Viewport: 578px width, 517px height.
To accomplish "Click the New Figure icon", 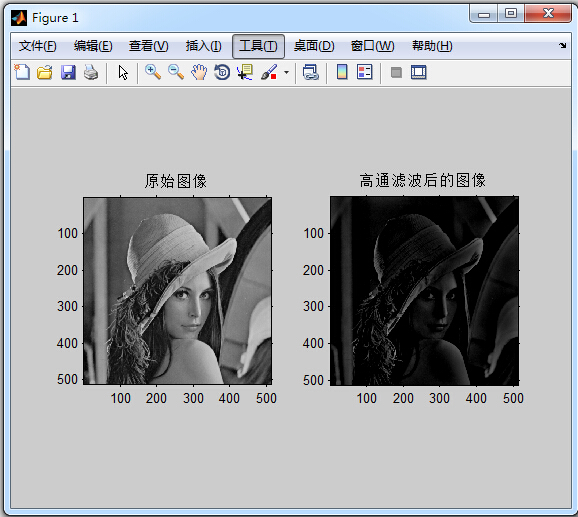I will coord(22,72).
